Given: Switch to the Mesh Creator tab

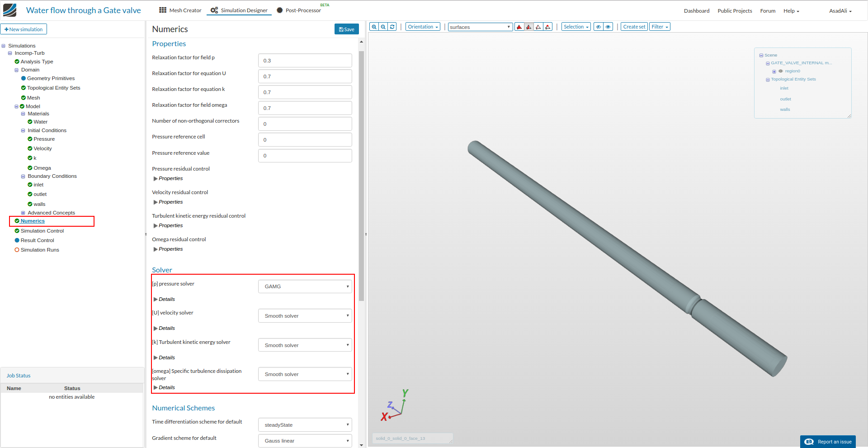Looking at the screenshot, I should click(180, 10).
